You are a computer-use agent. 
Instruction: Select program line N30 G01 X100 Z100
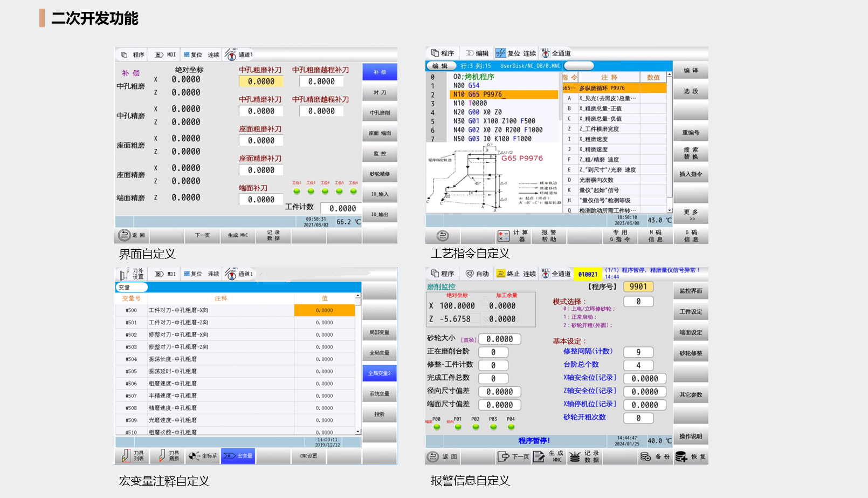click(494, 121)
